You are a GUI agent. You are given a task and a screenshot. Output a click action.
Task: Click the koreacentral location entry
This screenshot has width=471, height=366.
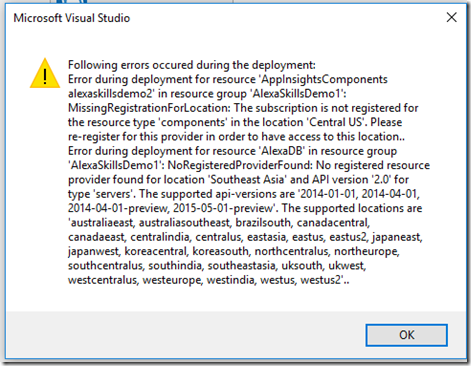tap(156, 251)
